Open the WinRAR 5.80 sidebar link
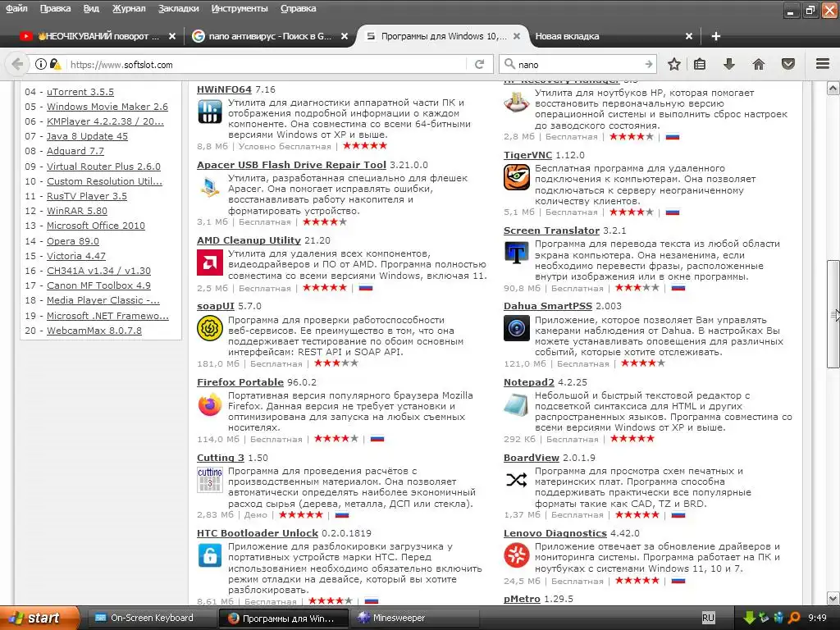 [x=76, y=211]
